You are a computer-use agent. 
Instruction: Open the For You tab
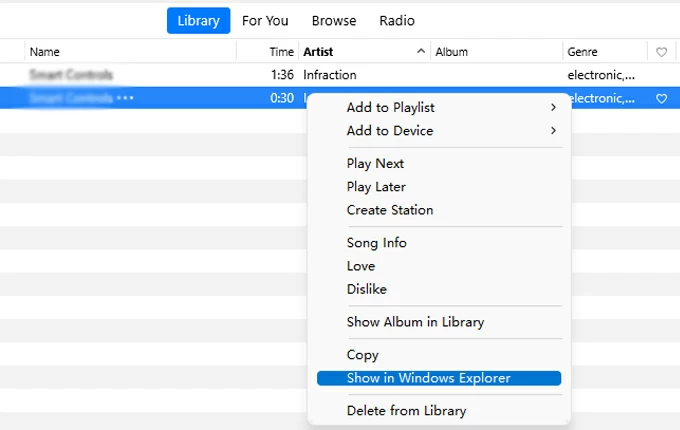click(x=265, y=21)
